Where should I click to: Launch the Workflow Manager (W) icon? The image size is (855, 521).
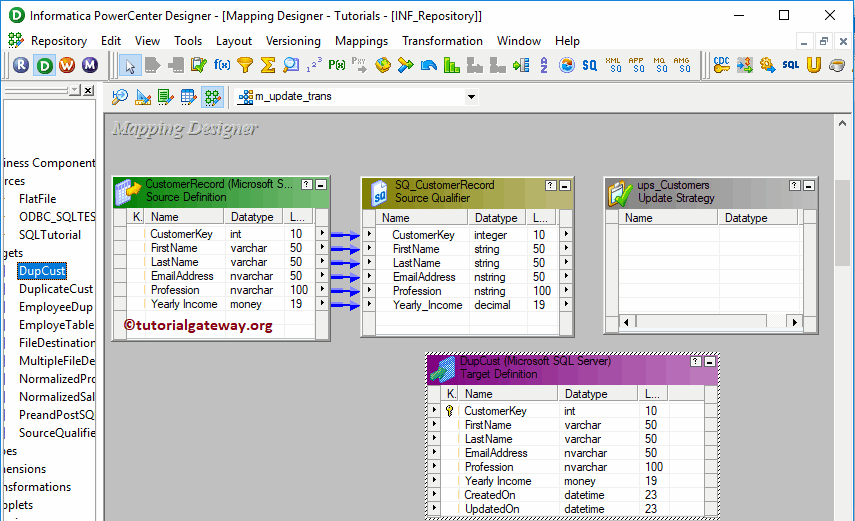click(x=67, y=65)
